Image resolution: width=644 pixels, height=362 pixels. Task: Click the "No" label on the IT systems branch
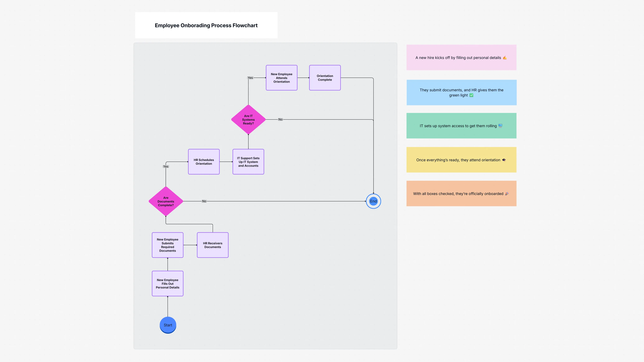pos(280,119)
